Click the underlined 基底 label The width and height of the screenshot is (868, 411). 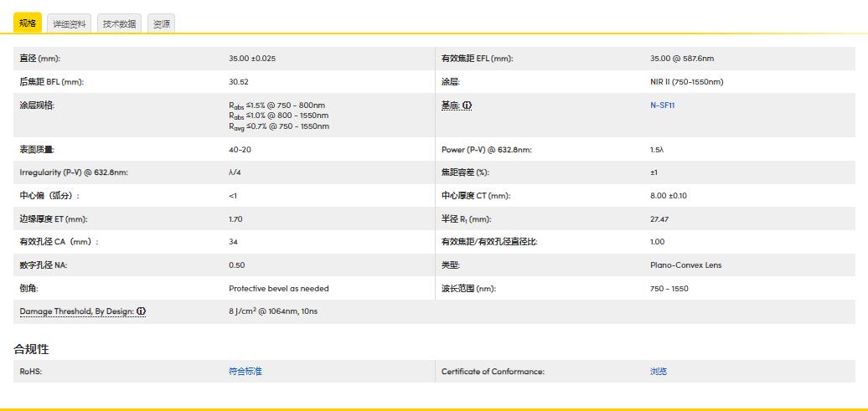coord(450,105)
